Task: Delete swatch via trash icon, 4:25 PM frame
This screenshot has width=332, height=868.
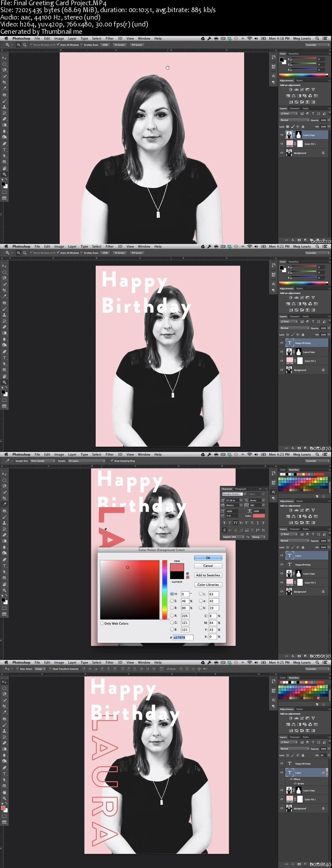Action: [x=323, y=705]
